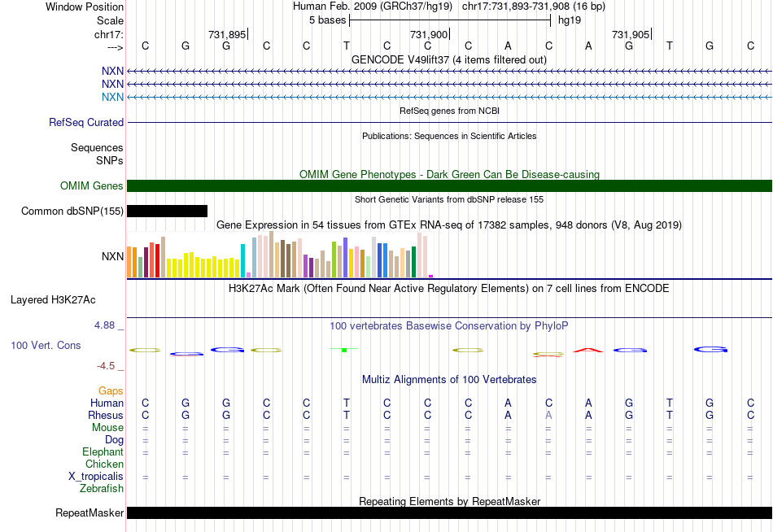Viewport: 773px width, 532px height.
Task: Click the Common dbSNP(155) track label
Action: tap(72, 211)
